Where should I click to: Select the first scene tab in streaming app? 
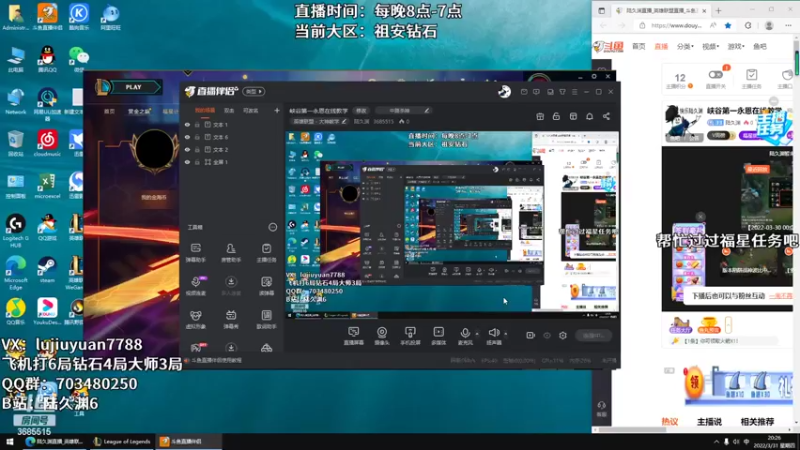pos(205,110)
